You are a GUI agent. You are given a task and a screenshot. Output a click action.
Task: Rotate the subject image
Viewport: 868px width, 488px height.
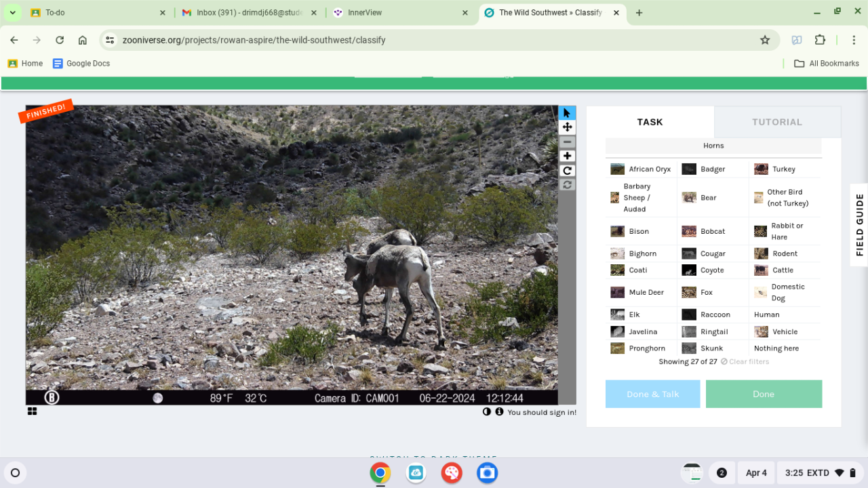click(x=567, y=171)
